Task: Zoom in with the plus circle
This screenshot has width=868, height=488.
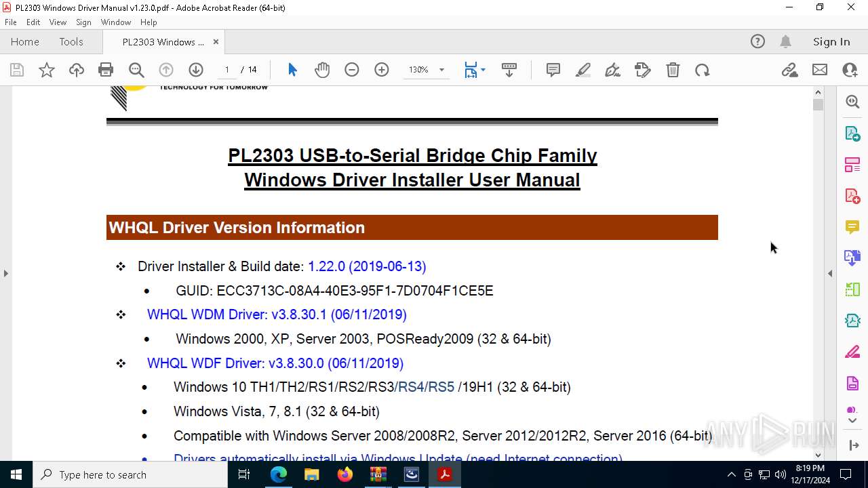Action: 382,70
